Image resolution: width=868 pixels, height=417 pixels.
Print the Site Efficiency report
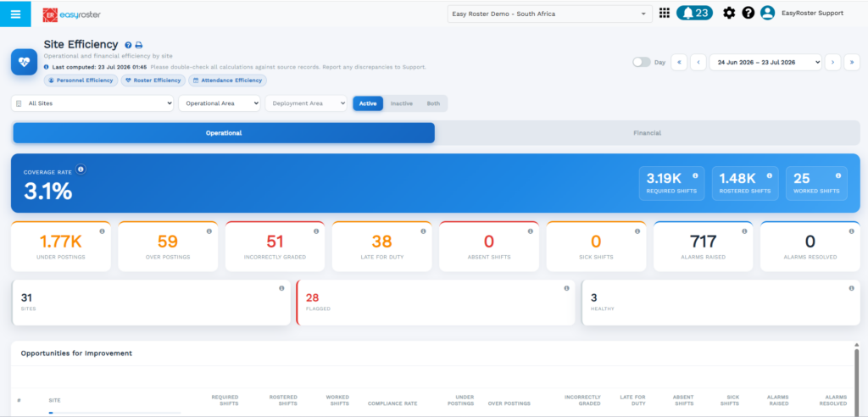tap(139, 46)
